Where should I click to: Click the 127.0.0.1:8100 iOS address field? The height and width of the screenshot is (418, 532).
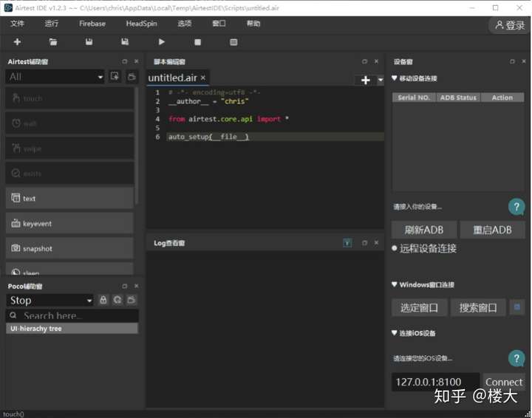point(436,382)
